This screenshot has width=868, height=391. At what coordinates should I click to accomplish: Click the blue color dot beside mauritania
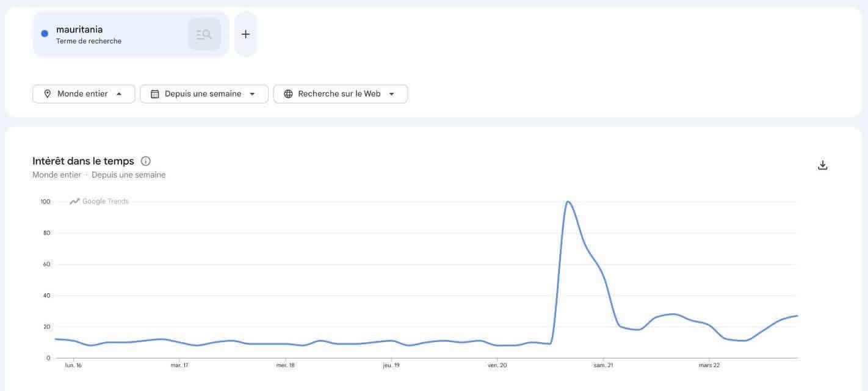click(x=45, y=34)
